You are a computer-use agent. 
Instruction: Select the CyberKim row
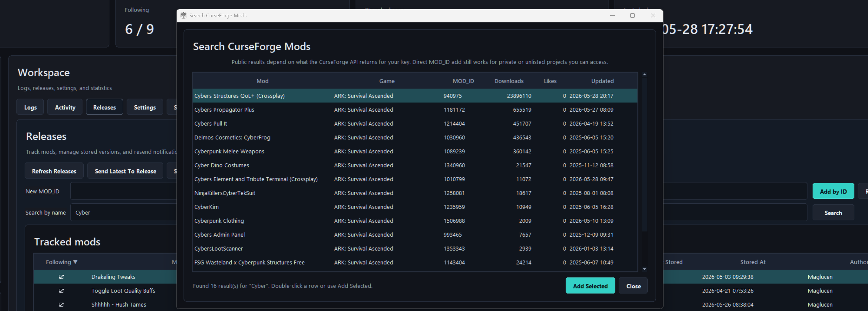(x=415, y=207)
